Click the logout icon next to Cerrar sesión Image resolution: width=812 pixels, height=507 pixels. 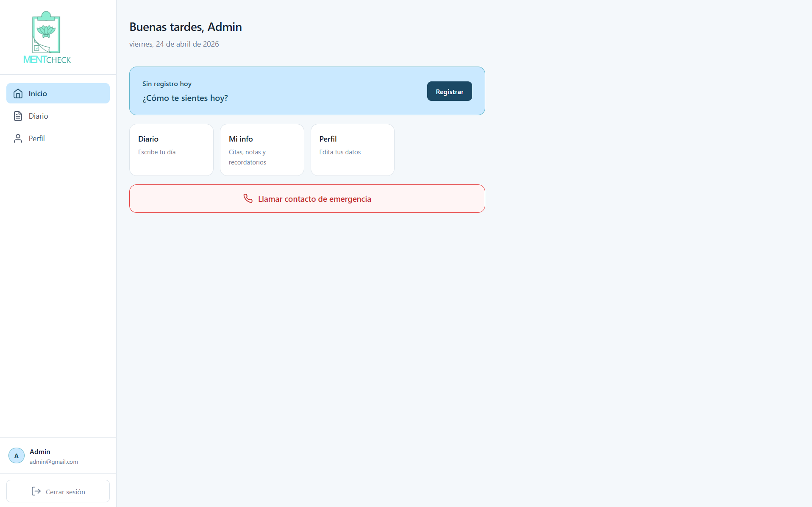36,491
